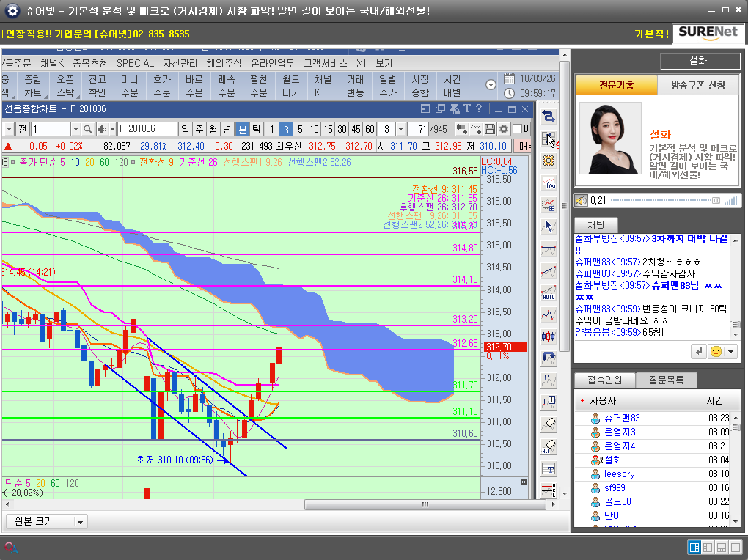Open chart toolbar gear settings

point(503,129)
